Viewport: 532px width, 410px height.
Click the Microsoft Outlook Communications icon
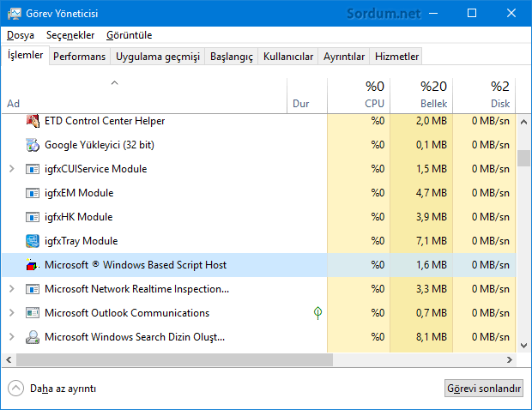33,313
